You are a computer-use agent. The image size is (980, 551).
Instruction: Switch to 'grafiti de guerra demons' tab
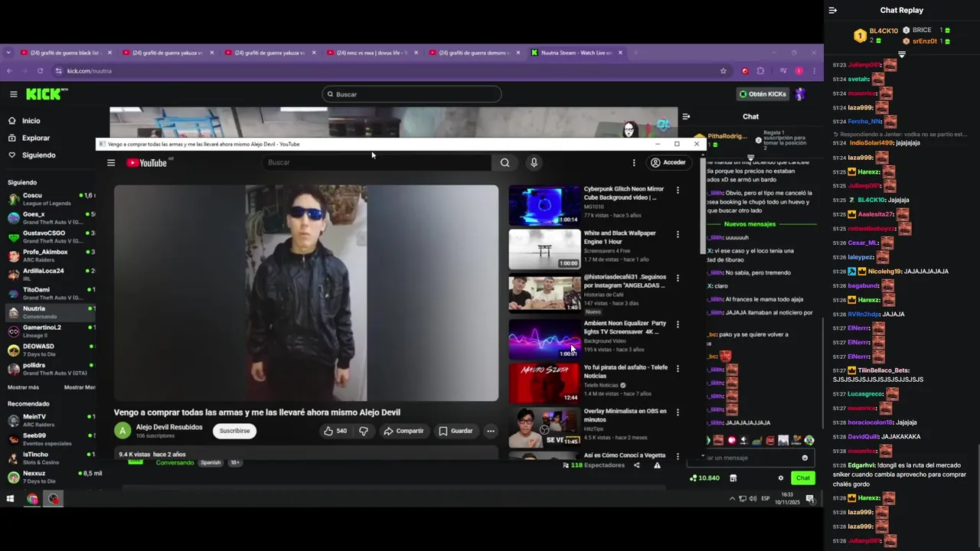(475, 53)
